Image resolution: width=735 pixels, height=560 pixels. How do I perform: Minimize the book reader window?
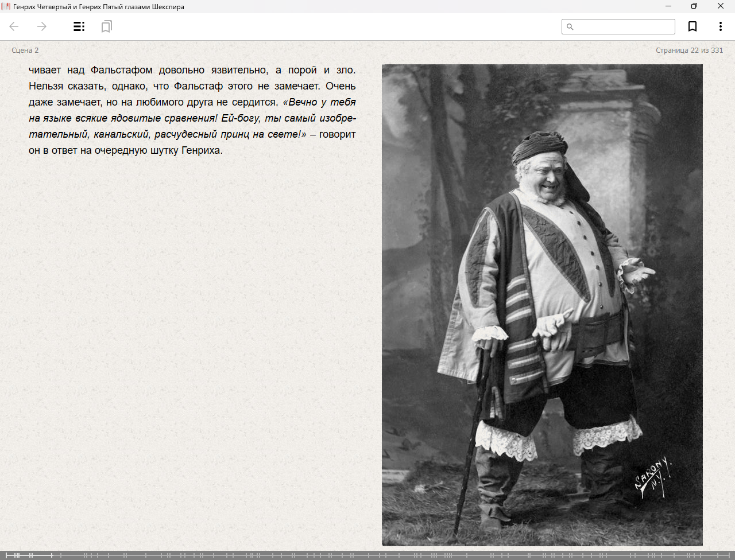(668, 6)
